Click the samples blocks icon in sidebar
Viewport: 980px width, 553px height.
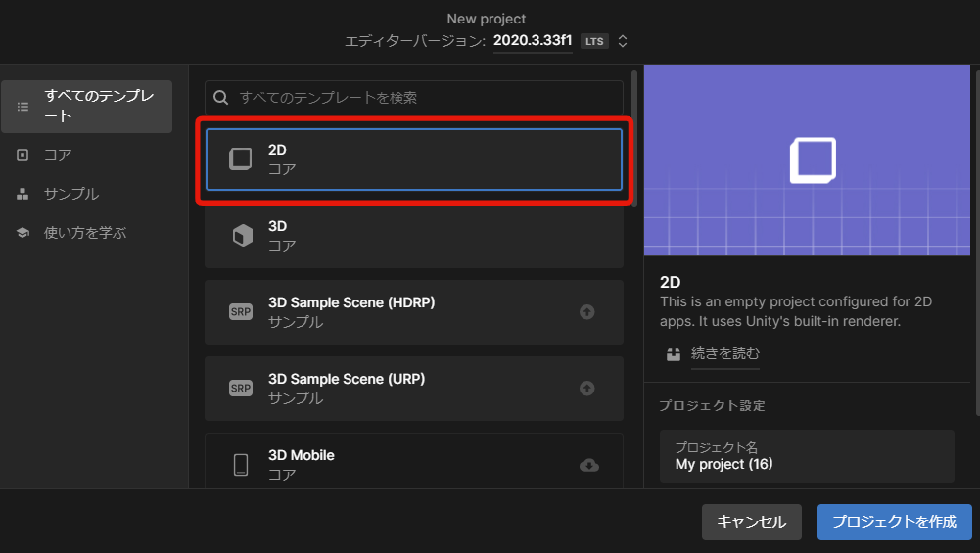pos(23,194)
